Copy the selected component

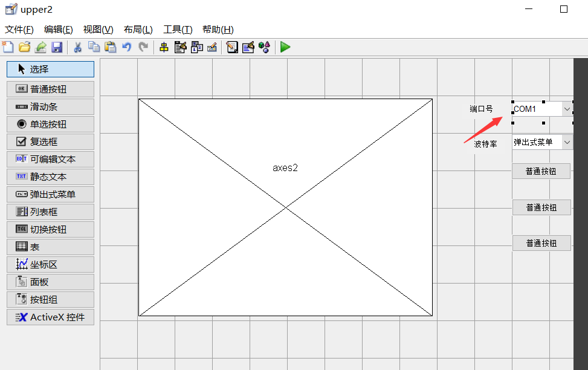(94, 47)
